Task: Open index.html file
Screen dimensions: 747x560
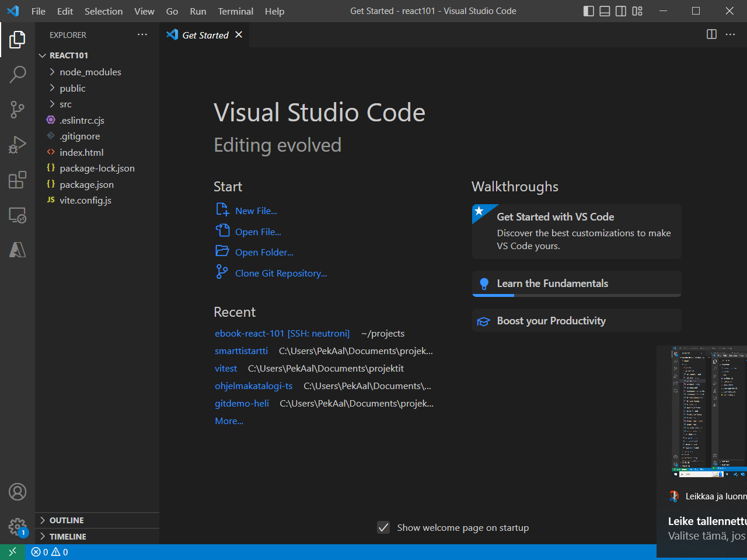Action: coord(97,152)
